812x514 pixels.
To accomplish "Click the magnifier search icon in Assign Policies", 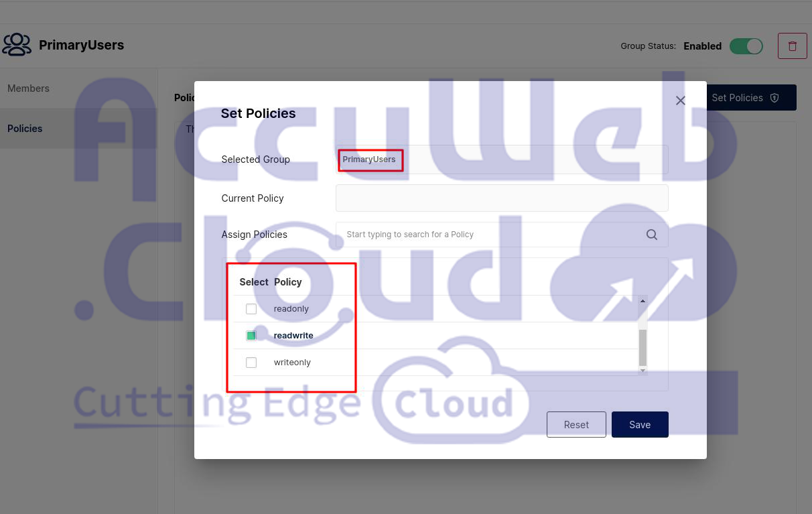I will coord(651,235).
